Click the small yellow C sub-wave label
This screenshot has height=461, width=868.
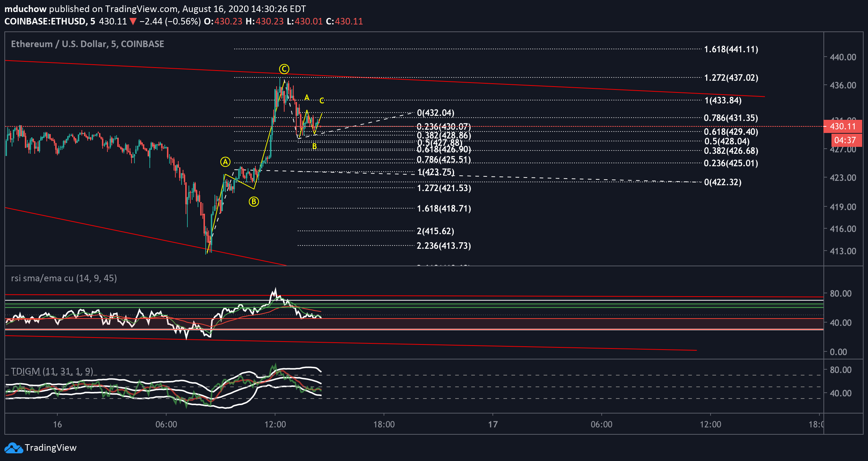coord(322,100)
